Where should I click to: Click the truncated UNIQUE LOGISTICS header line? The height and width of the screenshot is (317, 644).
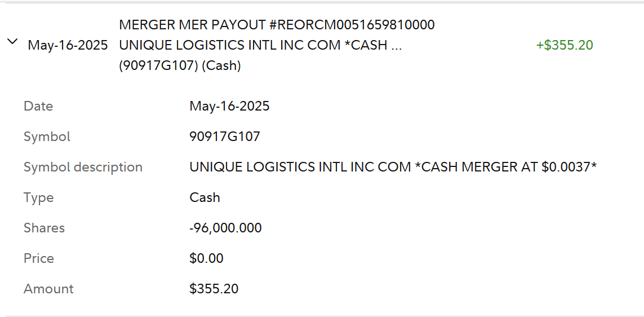pos(260,45)
